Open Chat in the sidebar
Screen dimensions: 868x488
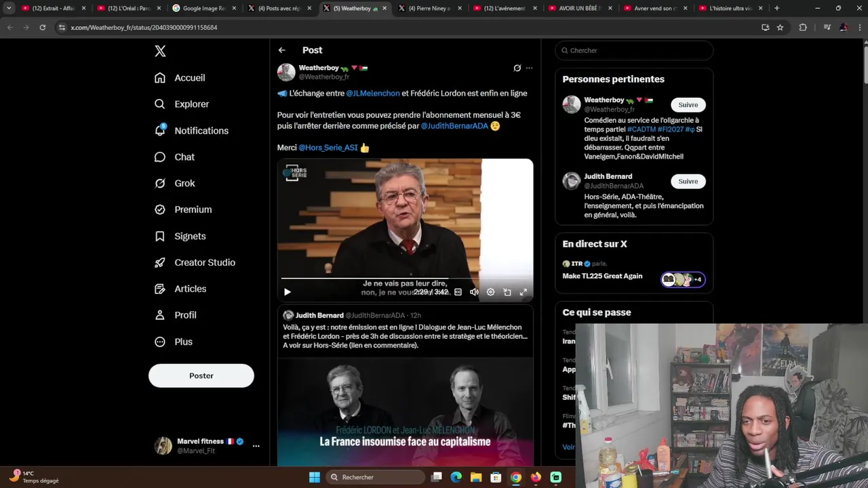tap(174, 157)
